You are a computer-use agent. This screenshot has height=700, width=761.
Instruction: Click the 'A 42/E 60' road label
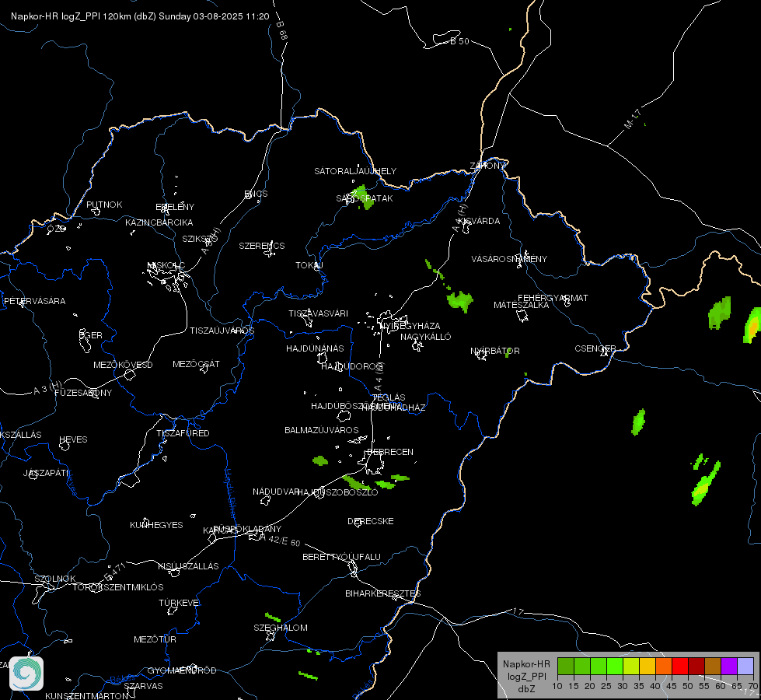280,540
